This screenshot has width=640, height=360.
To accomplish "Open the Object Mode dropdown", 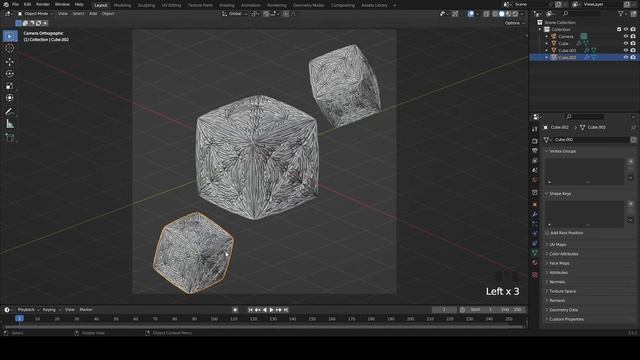I will pos(36,14).
